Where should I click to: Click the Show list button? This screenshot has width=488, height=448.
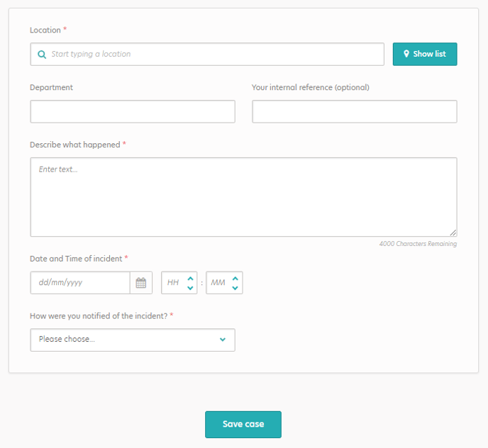tap(425, 54)
